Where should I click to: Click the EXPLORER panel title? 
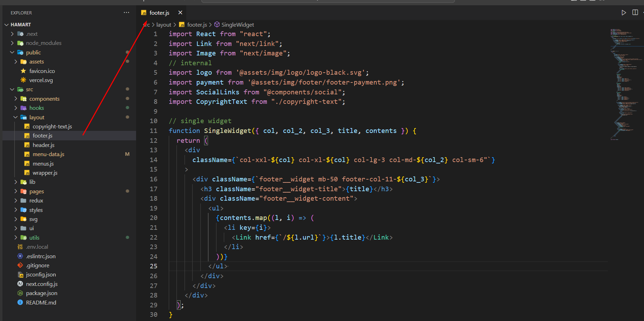click(x=21, y=13)
